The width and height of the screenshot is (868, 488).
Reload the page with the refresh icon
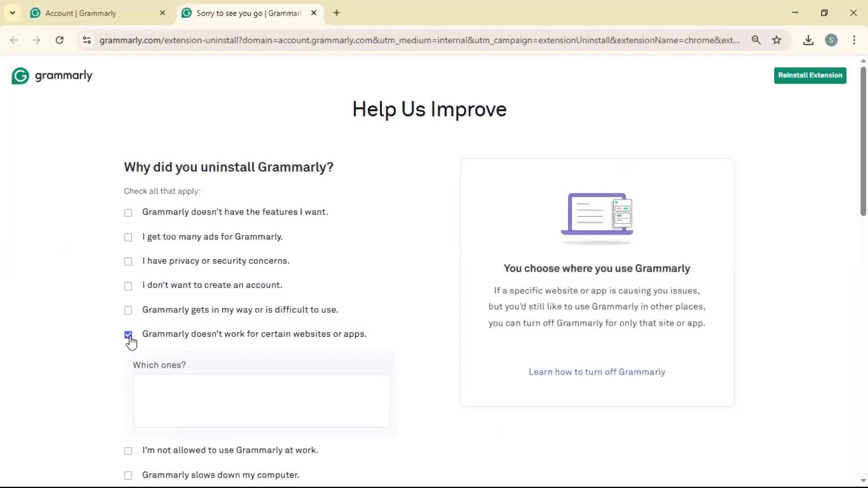[x=59, y=40]
